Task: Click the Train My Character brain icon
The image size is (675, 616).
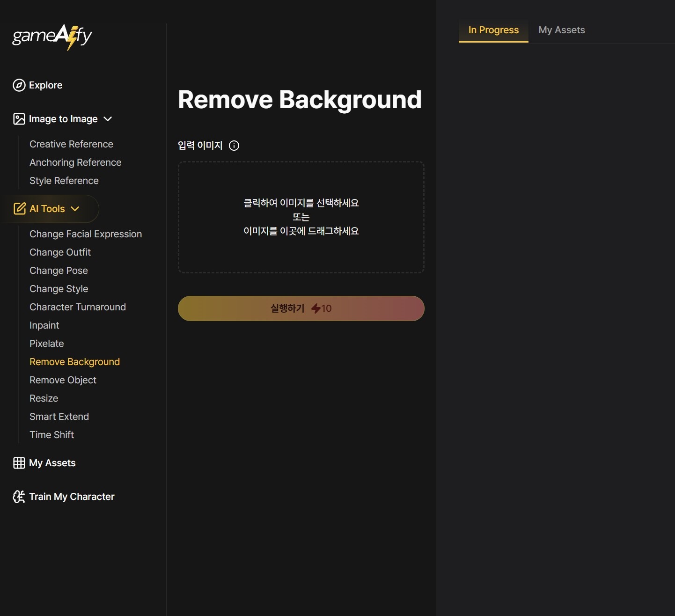Action: [x=19, y=497]
